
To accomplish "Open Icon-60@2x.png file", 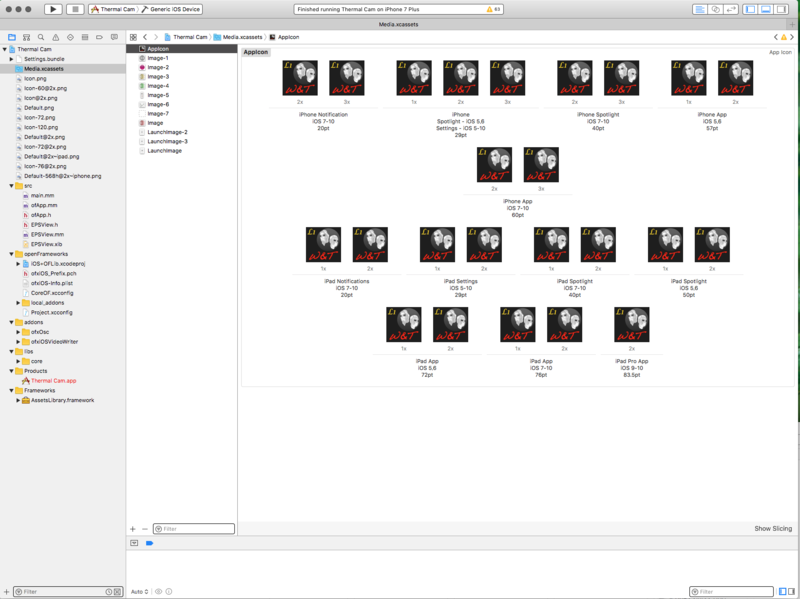I will tap(45, 88).
